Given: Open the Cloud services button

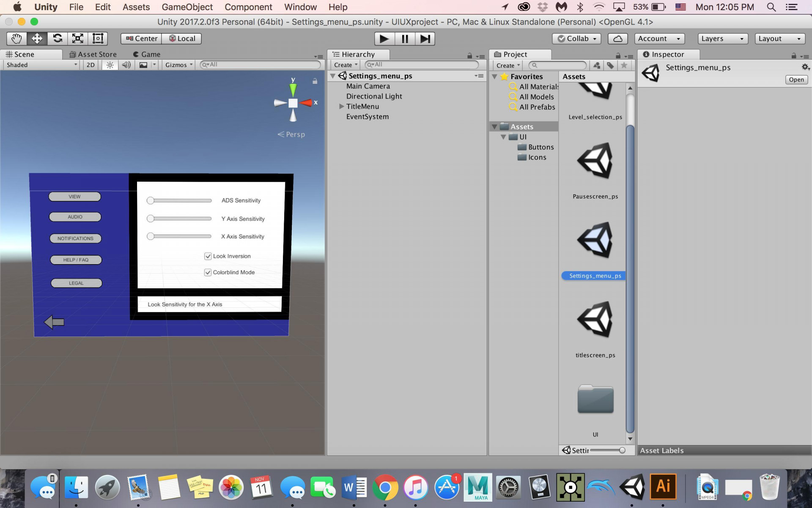Looking at the screenshot, I should tap(617, 39).
